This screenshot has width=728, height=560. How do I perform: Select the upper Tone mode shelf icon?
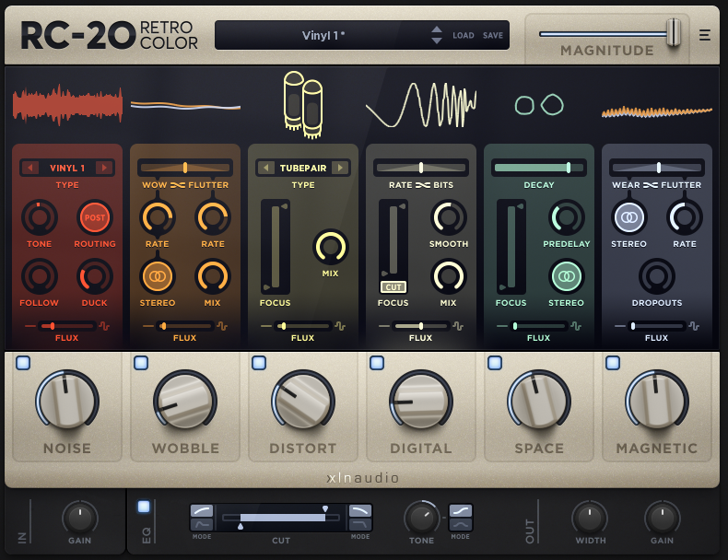pyautogui.click(x=461, y=511)
